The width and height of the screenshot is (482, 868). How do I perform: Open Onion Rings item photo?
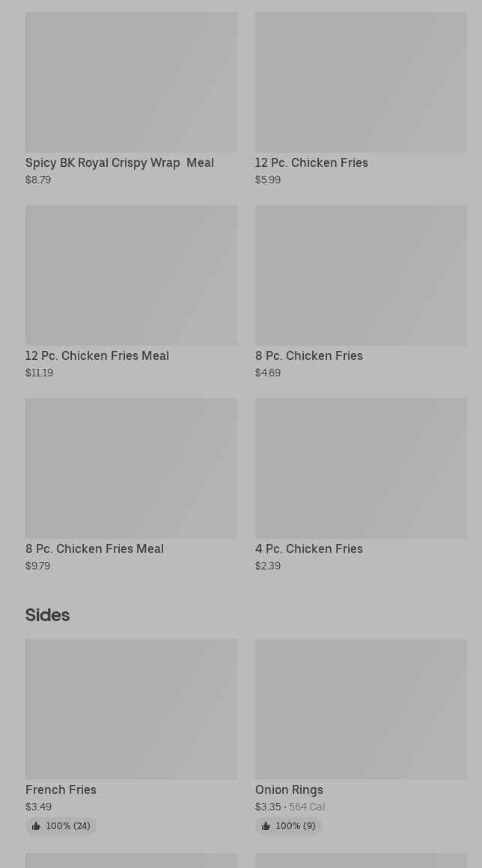pos(361,709)
